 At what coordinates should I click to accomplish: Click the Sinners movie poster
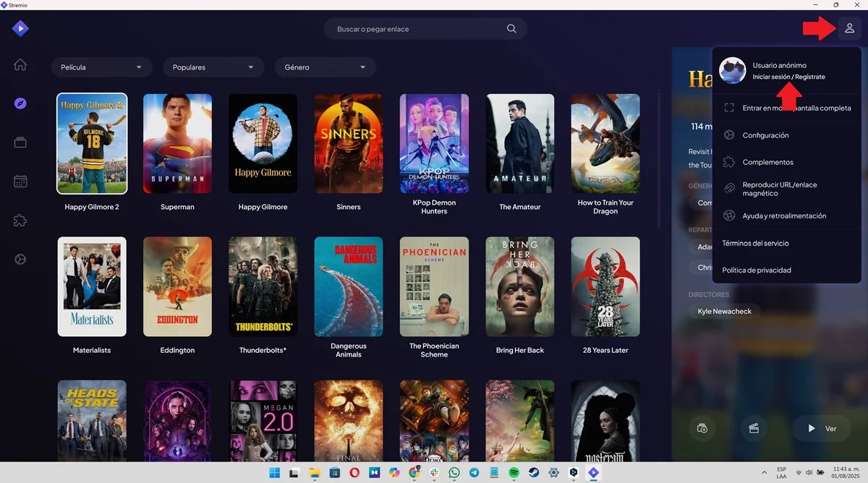pyautogui.click(x=349, y=143)
